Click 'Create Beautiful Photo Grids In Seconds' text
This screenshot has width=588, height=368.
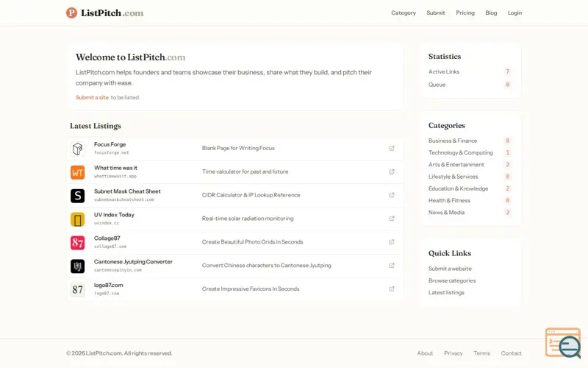pyautogui.click(x=252, y=242)
